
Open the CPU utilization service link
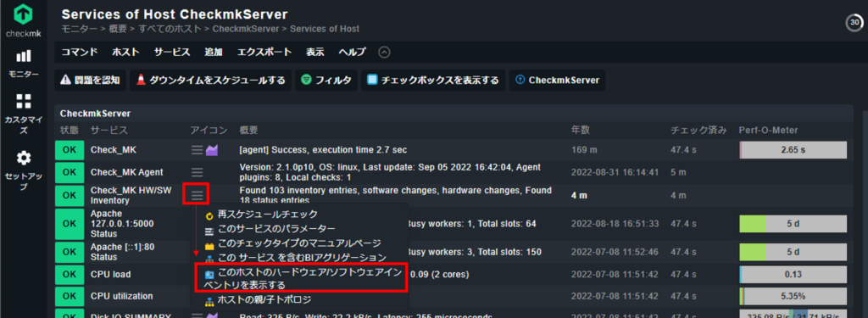[122, 296]
